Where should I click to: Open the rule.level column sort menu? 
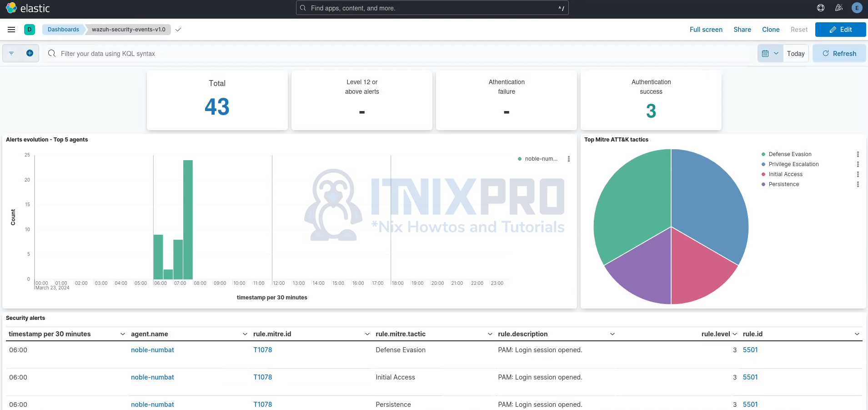735,334
